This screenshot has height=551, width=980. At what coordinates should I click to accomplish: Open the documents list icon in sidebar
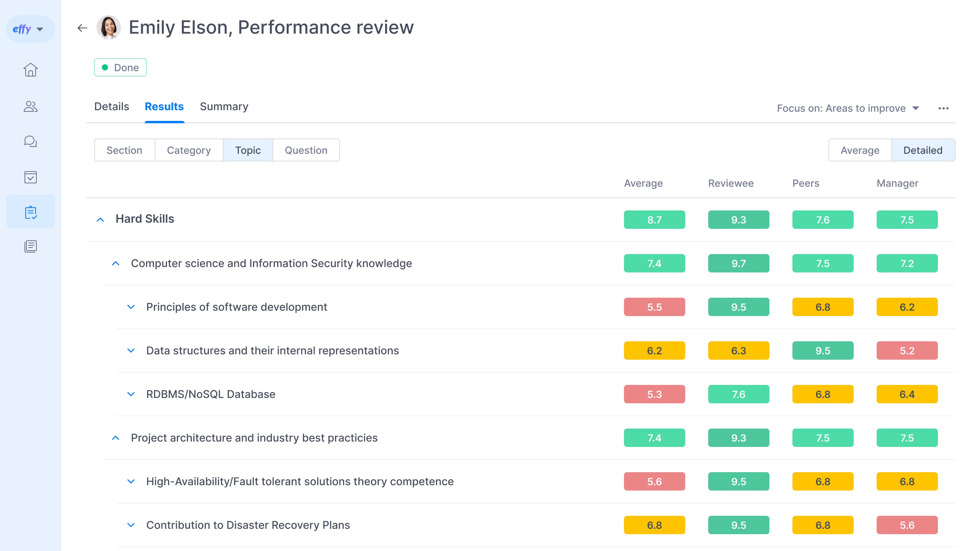[x=31, y=246]
